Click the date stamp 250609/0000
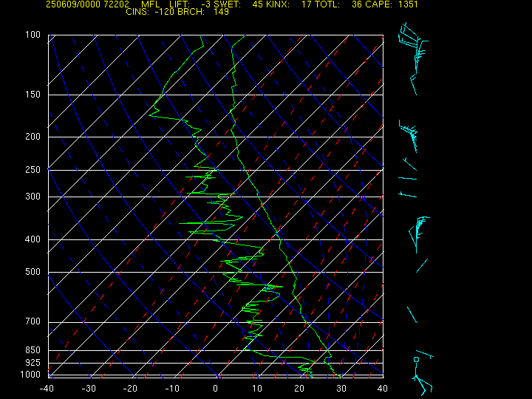The width and height of the screenshot is (532, 399). pos(72,4)
